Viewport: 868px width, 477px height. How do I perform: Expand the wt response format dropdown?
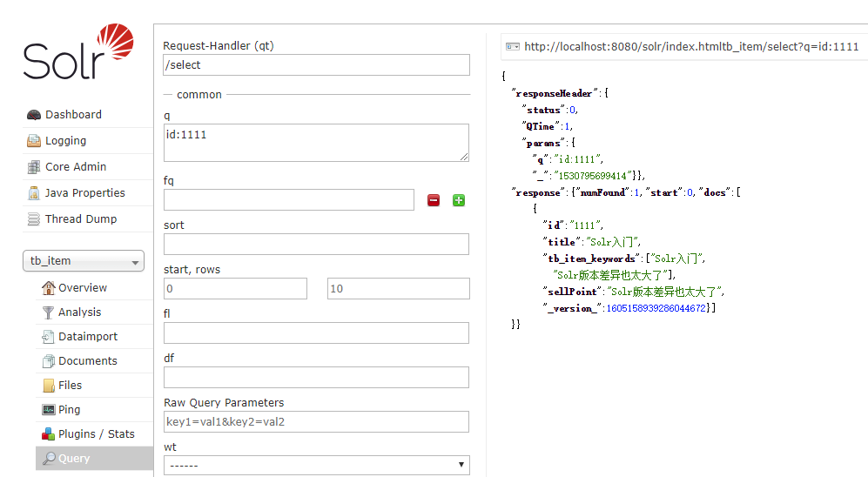[x=317, y=465]
